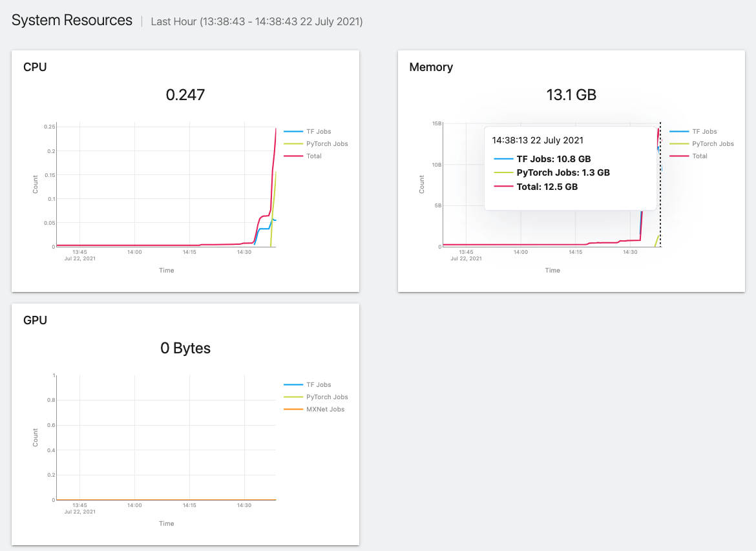Toggle TF Jobs series in CPU chart legend

308,131
